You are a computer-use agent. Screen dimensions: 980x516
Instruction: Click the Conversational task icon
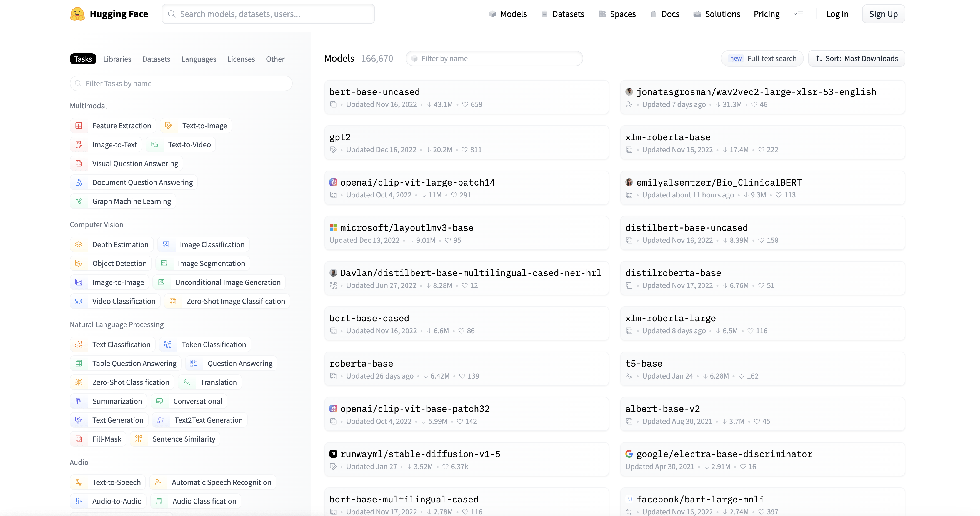[x=160, y=401]
